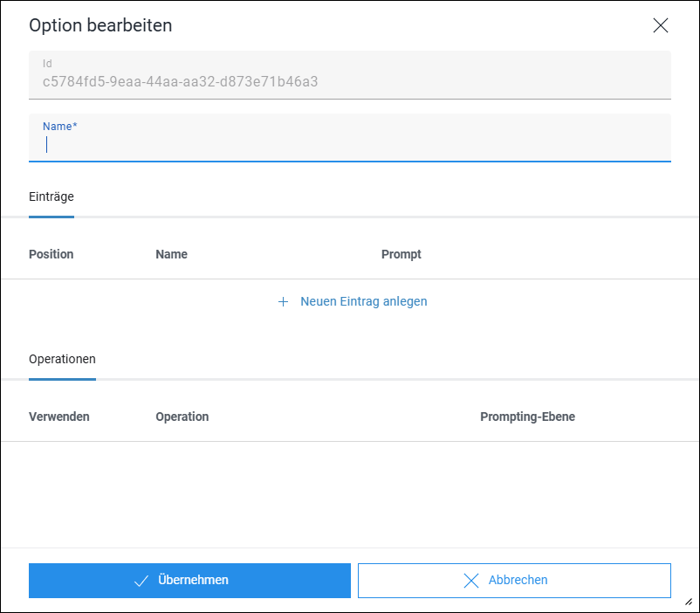Viewport: 700px width, 613px height.
Task: Click the Name* field label
Action: click(x=60, y=127)
